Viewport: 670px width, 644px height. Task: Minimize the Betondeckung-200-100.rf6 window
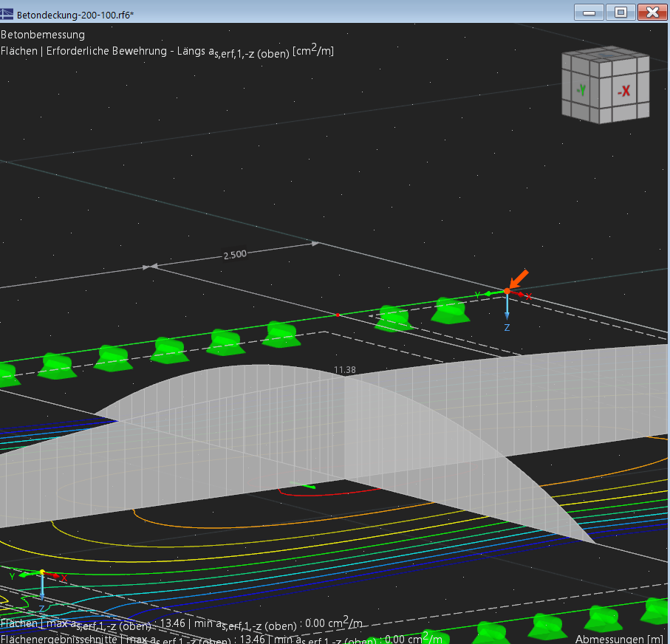(x=589, y=12)
